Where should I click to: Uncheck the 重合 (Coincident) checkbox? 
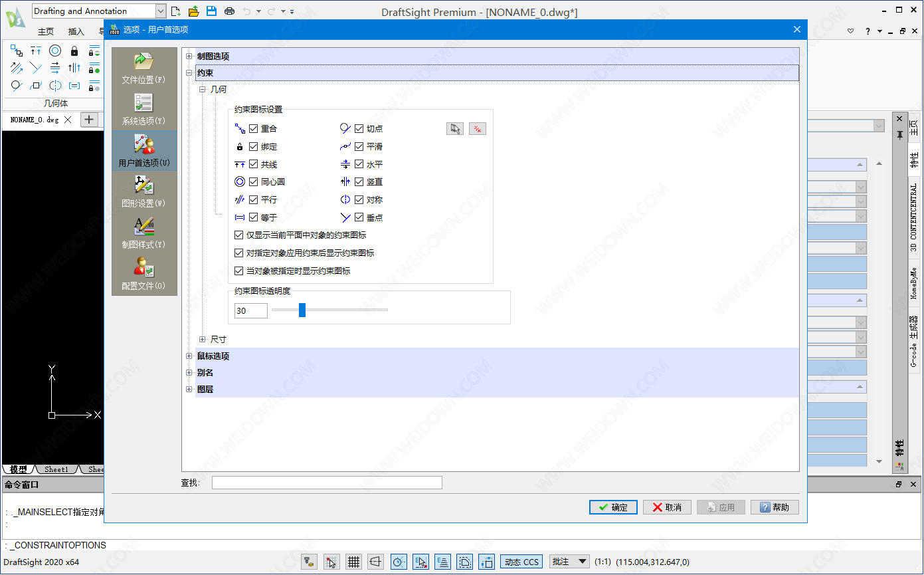(x=253, y=129)
